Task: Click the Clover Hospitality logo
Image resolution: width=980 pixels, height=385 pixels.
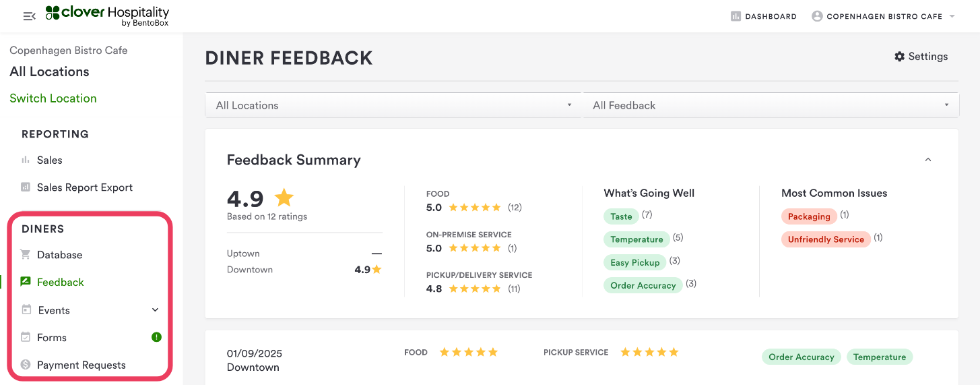Action: [107, 16]
